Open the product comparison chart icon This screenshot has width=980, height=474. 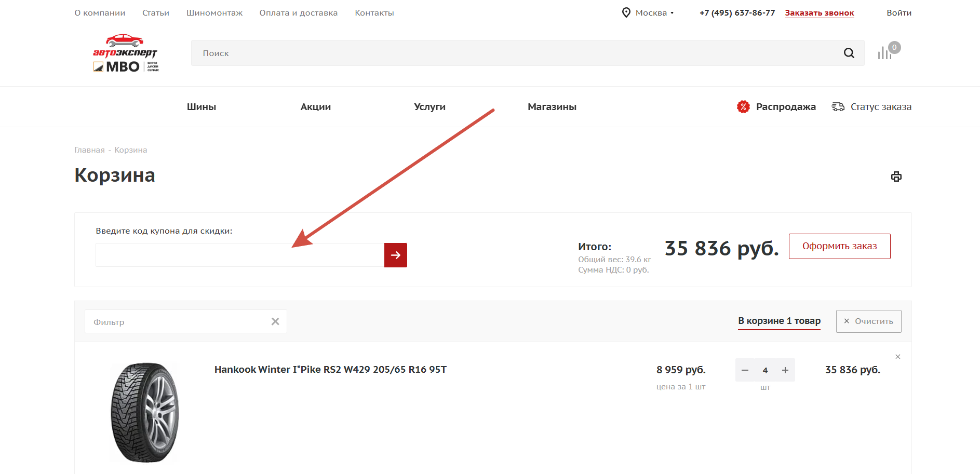coord(885,53)
